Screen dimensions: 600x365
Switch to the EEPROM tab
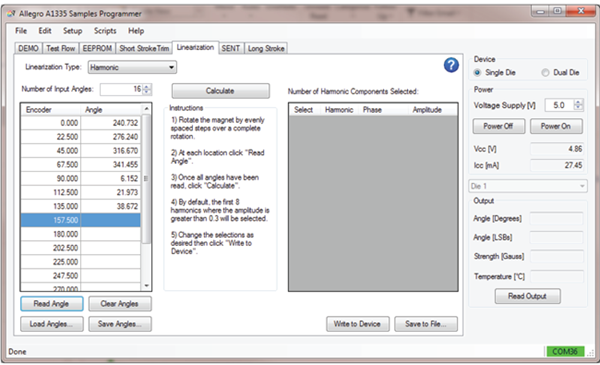[97, 48]
